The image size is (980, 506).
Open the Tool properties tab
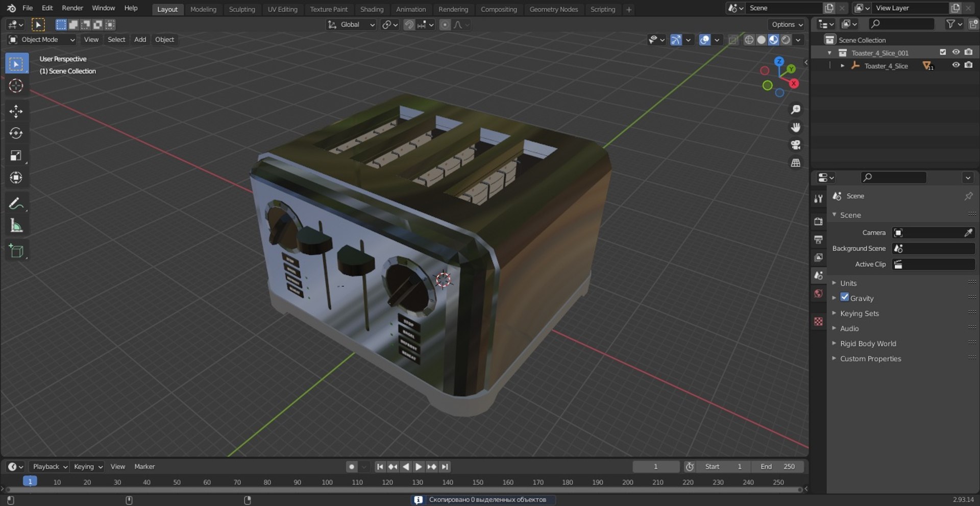point(819,199)
